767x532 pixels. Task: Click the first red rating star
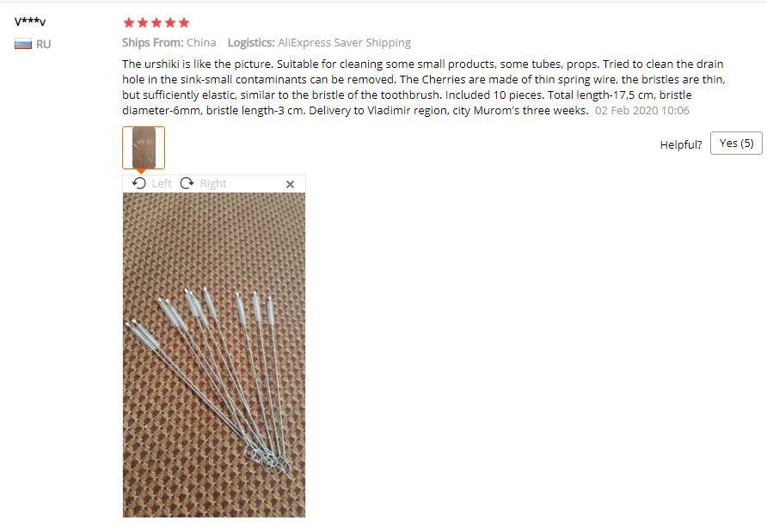(129, 22)
